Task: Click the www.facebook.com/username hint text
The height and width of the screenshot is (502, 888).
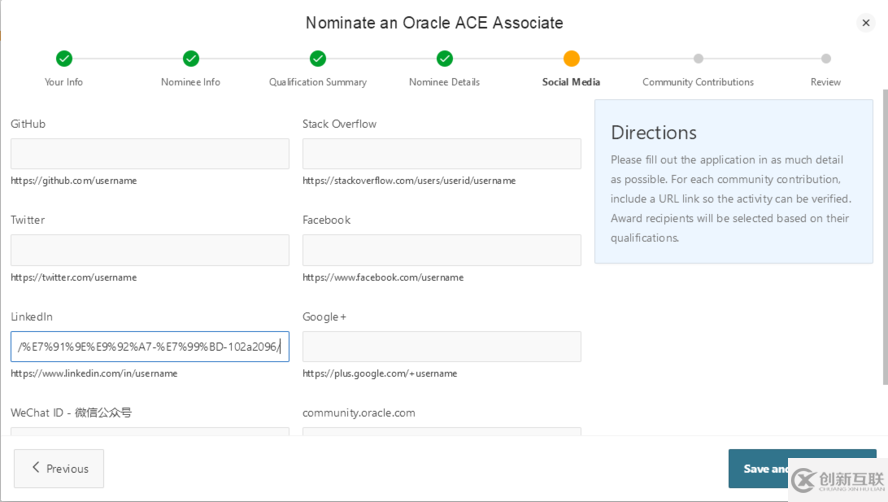Action: coord(383,277)
